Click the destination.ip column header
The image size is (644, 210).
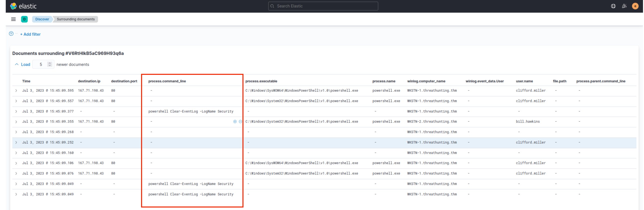coord(89,81)
